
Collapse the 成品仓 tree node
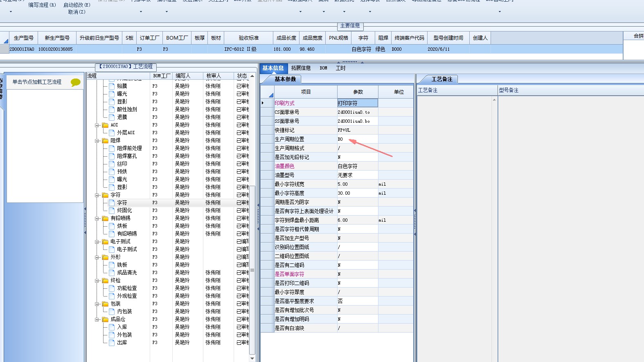[97, 319]
